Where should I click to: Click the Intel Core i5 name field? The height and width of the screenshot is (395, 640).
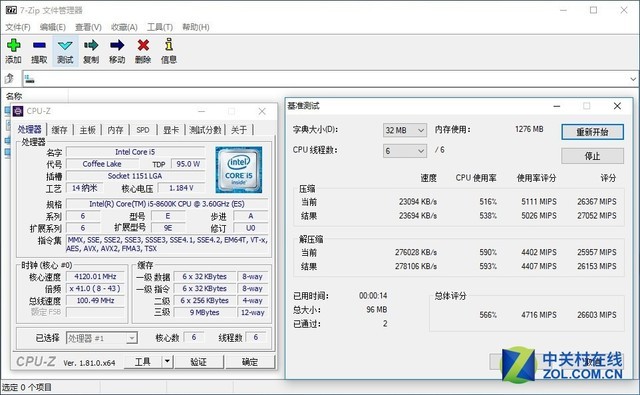tap(136, 152)
